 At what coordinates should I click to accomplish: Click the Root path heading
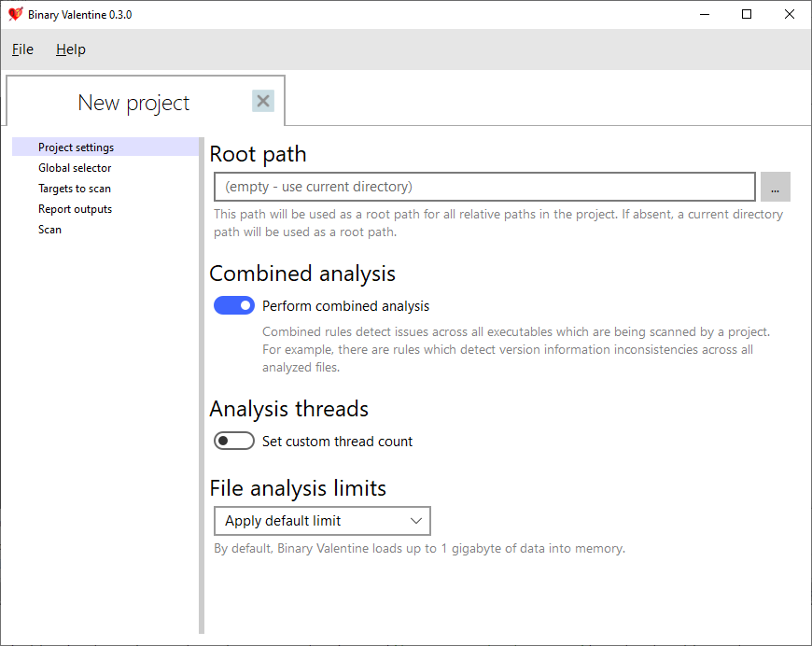(x=258, y=154)
